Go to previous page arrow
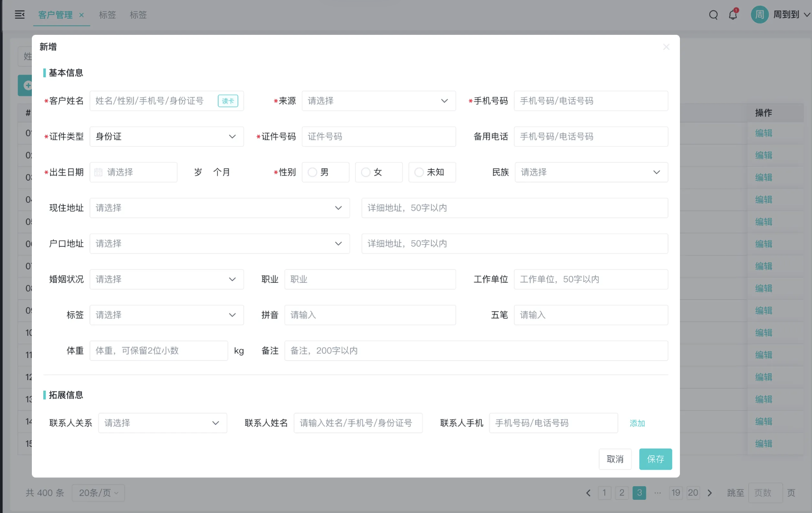This screenshot has height=513, width=812. (x=588, y=493)
